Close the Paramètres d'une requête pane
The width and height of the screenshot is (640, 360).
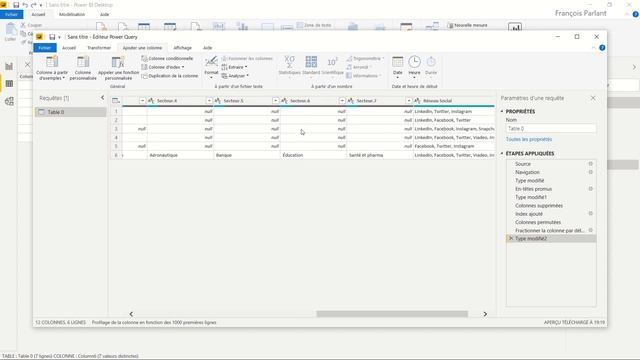point(593,98)
